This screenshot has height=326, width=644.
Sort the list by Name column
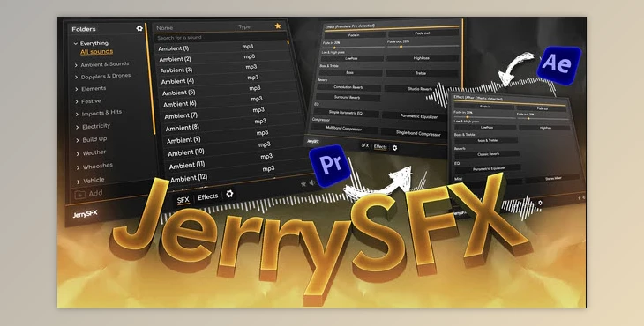[165, 28]
